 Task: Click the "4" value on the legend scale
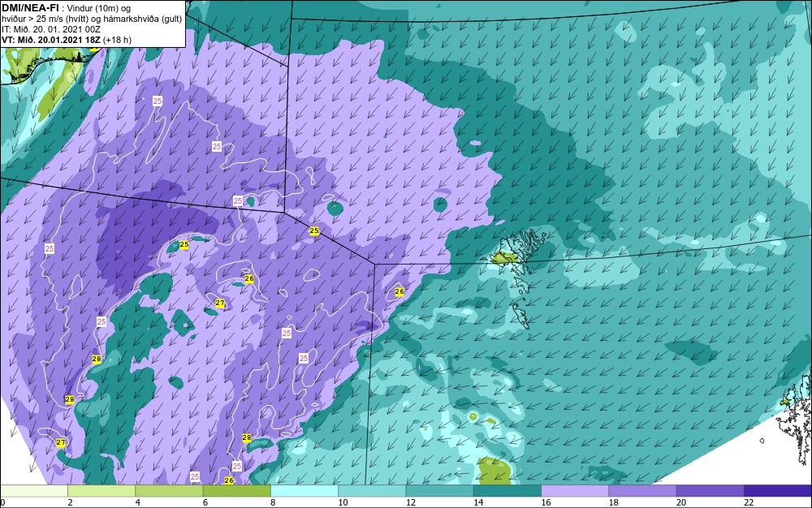[138, 502]
